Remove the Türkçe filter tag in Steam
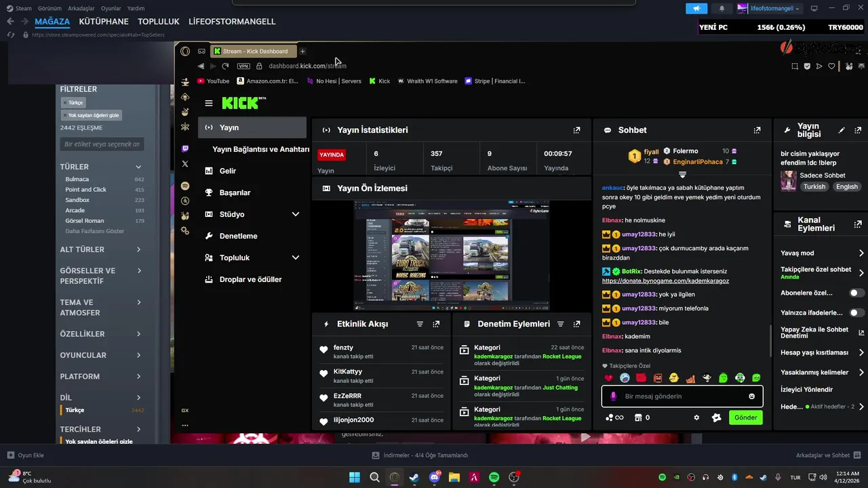This screenshot has height=488, width=868. 64,102
